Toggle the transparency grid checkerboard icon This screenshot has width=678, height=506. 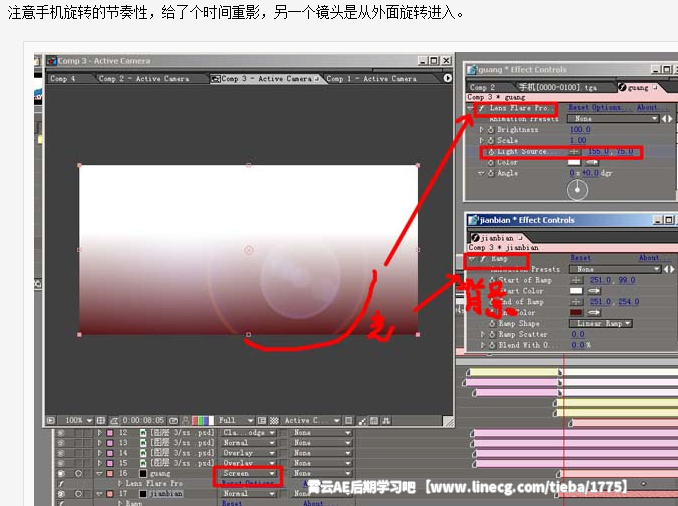click(x=274, y=420)
